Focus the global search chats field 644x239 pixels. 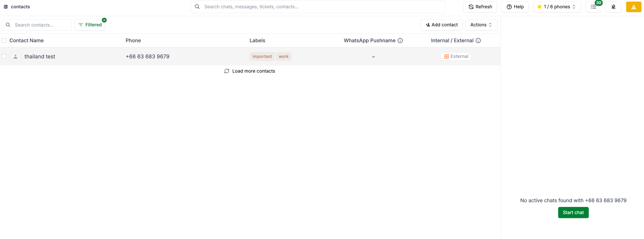coord(318,7)
